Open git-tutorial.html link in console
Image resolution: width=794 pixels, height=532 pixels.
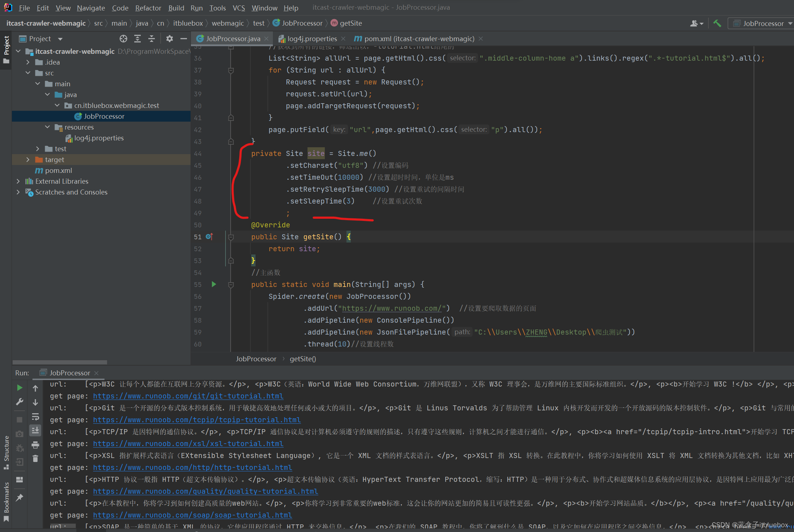pyautogui.click(x=188, y=396)
